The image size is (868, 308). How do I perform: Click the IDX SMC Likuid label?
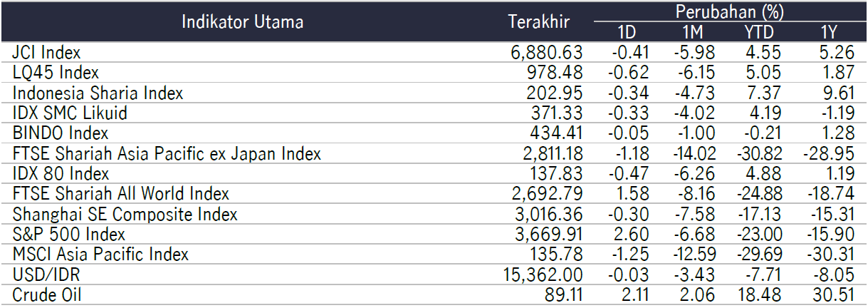pyautogui.click(x=70, y=113)
